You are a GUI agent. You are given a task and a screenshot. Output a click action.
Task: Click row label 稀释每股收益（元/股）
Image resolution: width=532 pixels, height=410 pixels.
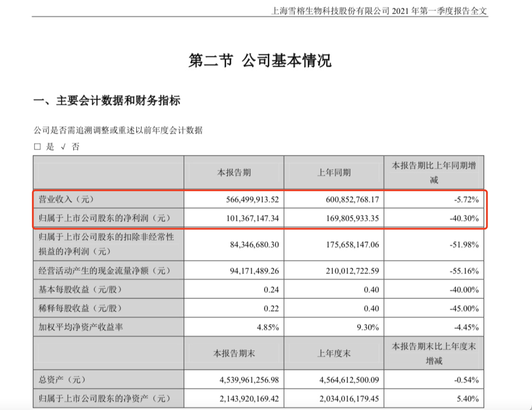click(80, 308)
